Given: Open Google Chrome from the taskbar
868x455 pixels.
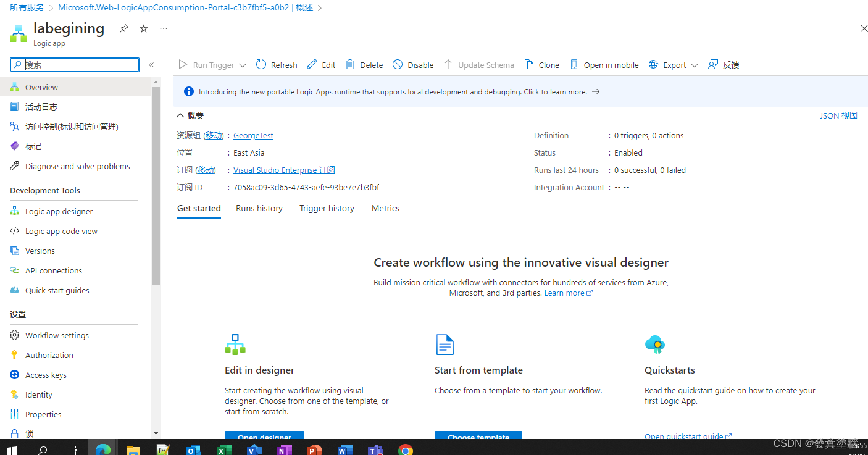Looking at the screenshot, I should (405, 450).
